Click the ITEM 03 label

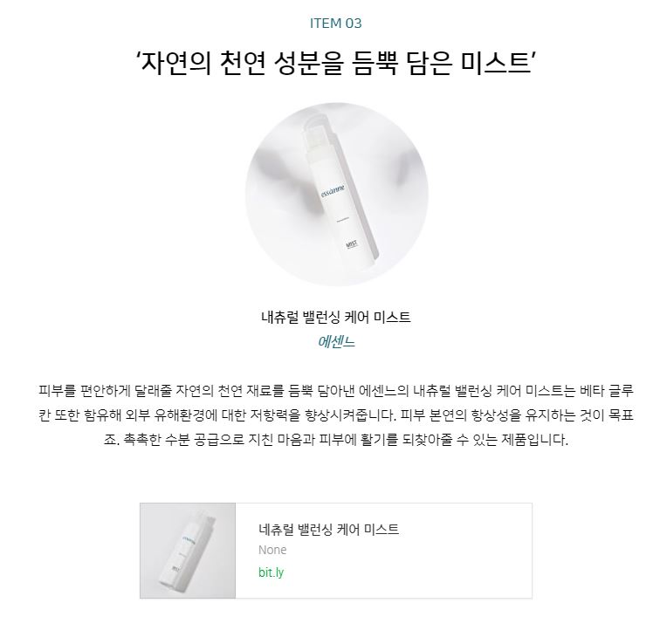point(335,23)
